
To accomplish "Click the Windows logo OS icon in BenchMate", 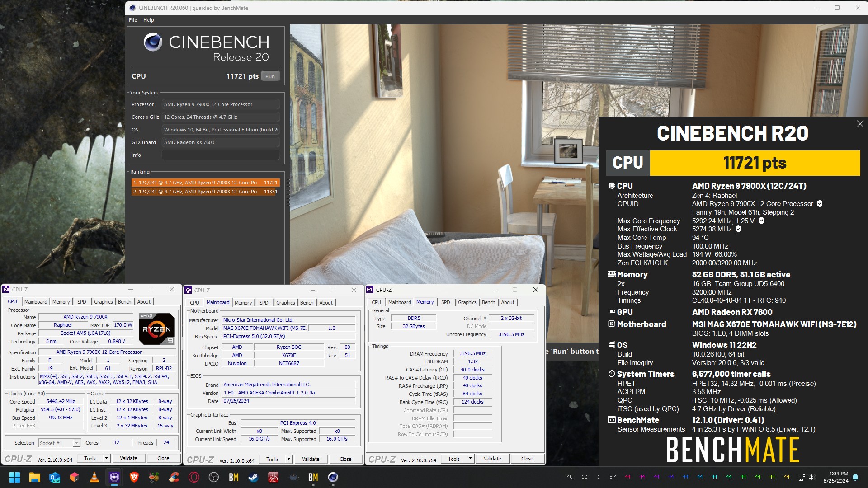I will [612, 345].
